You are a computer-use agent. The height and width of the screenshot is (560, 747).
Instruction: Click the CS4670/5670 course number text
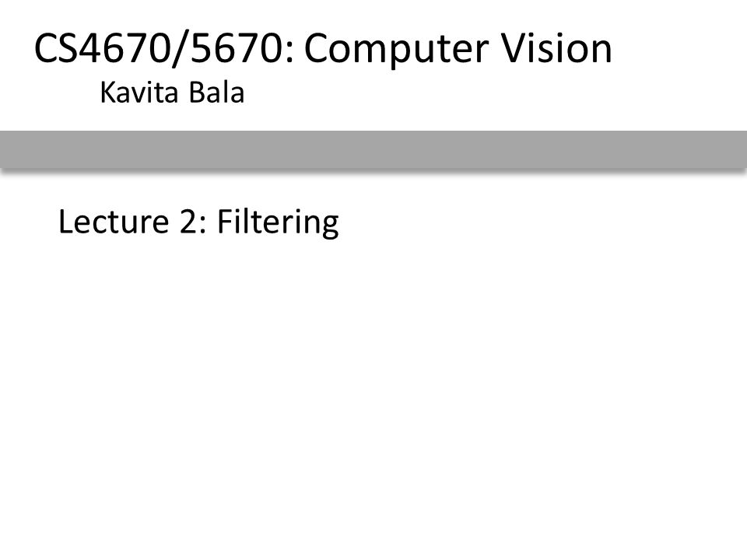tap(160, 49)
